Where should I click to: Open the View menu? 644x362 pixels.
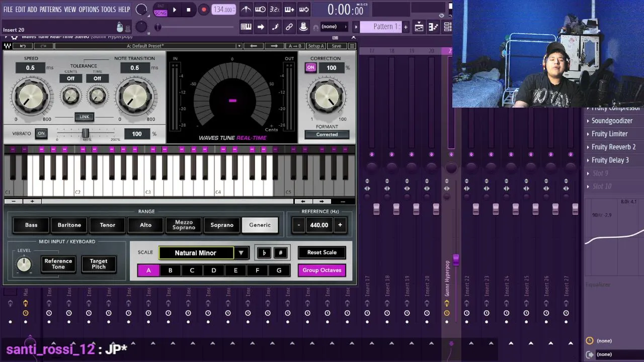(x=70, y=10)
